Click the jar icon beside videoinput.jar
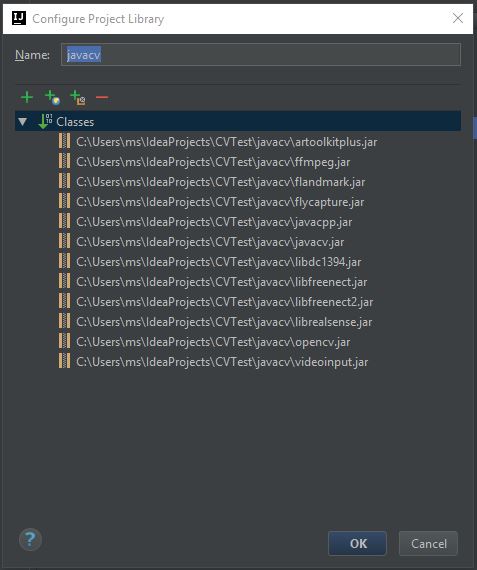477x570 pixels. [x=64, y=361]
